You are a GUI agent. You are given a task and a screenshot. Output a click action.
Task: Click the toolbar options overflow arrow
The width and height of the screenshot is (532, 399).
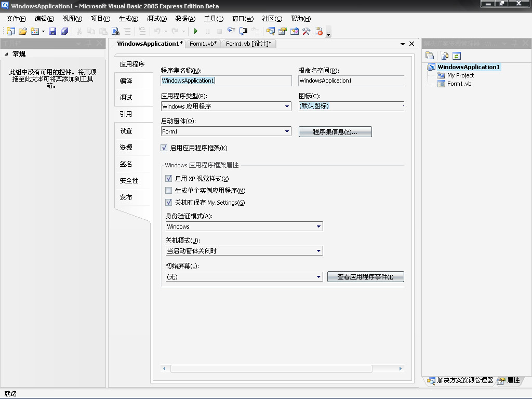click(x=328, y=34)
